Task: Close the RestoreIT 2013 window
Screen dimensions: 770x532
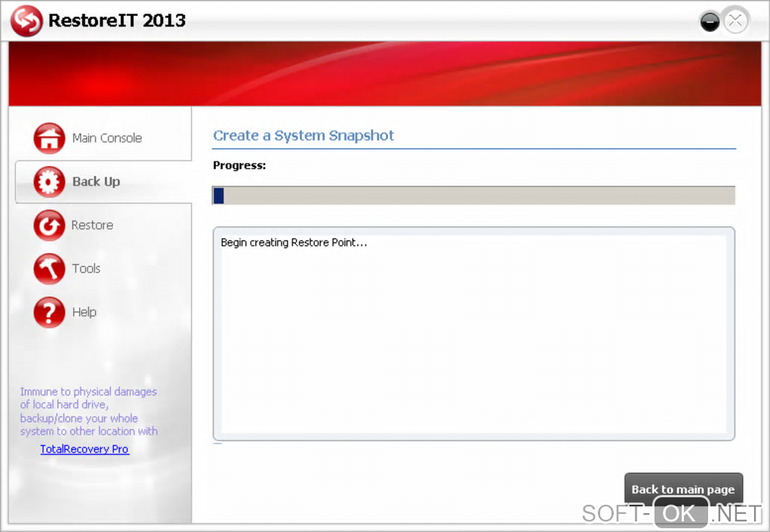Action: click(735, 21)
